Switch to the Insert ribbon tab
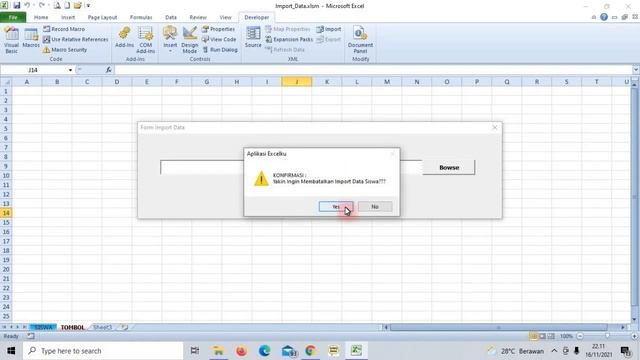The width and height of the screenshot is (640, 360). pos(68,17)
